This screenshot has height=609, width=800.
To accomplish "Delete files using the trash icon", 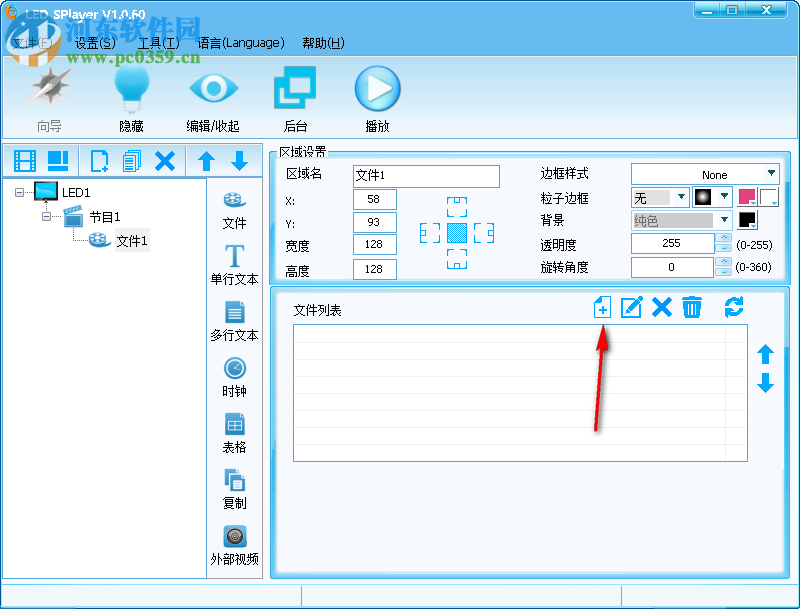I will (691, 308).
